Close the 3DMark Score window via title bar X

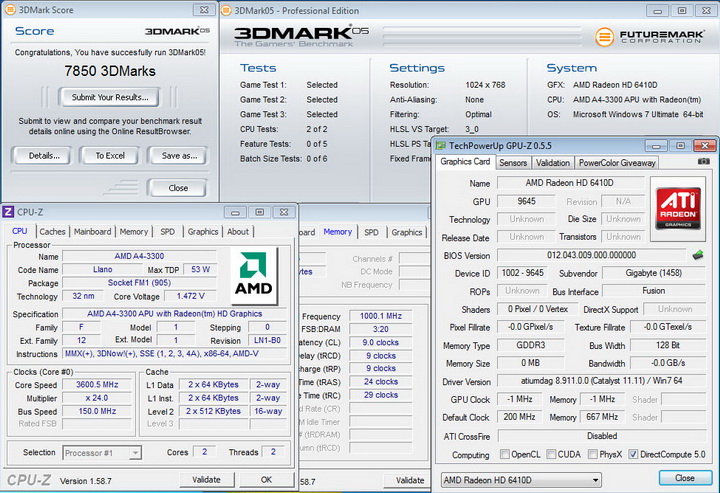click(x=204, y=10)
